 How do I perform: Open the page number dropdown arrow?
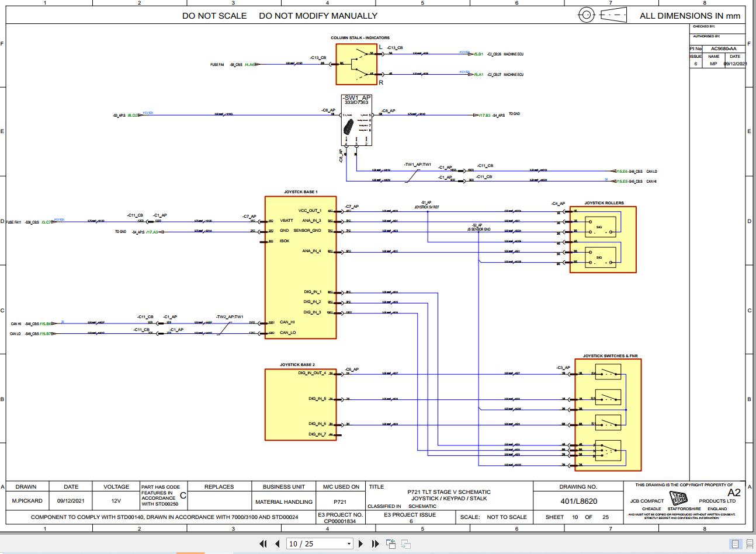coord(348,543)
